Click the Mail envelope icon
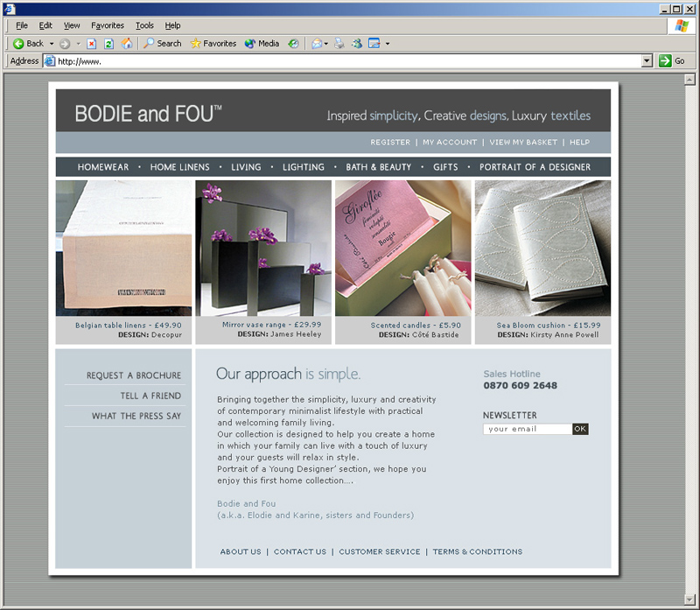 coord(317,43)
